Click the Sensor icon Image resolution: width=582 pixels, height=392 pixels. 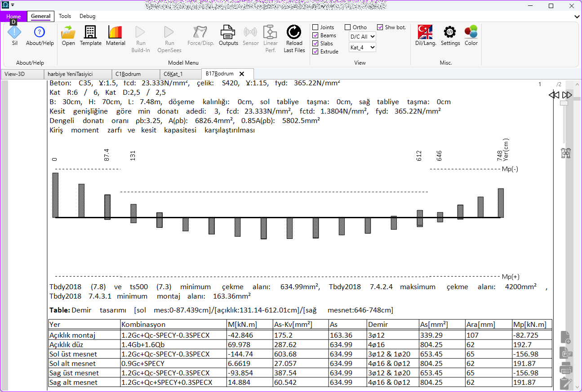click(250, 35)
